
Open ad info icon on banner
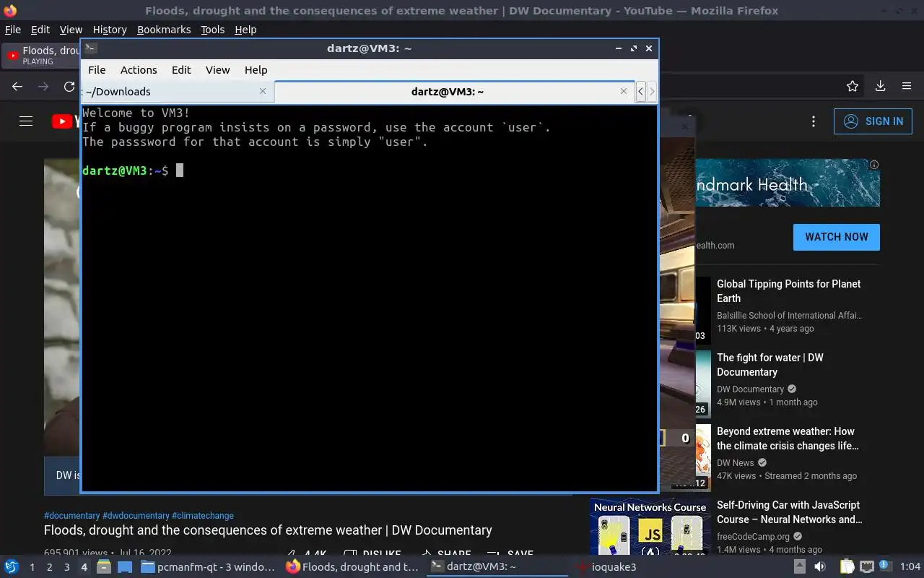click(874, 165)
